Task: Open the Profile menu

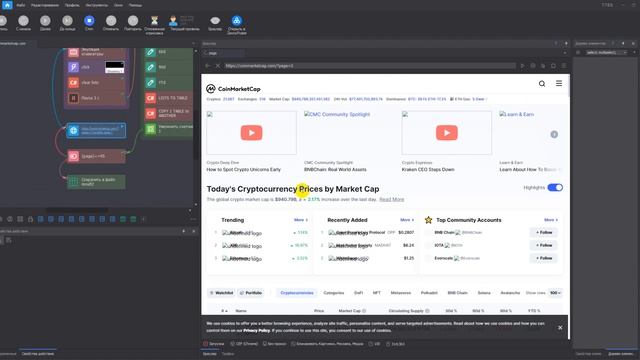Action: click(72, 5)
